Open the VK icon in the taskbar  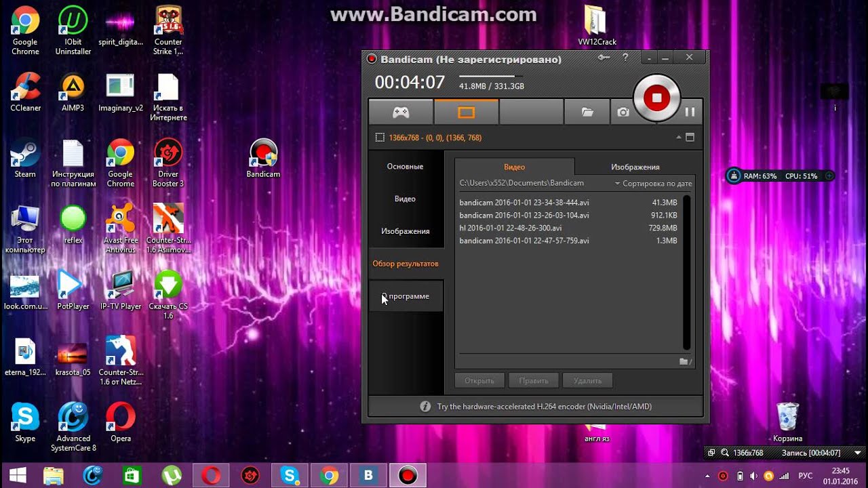368,475
